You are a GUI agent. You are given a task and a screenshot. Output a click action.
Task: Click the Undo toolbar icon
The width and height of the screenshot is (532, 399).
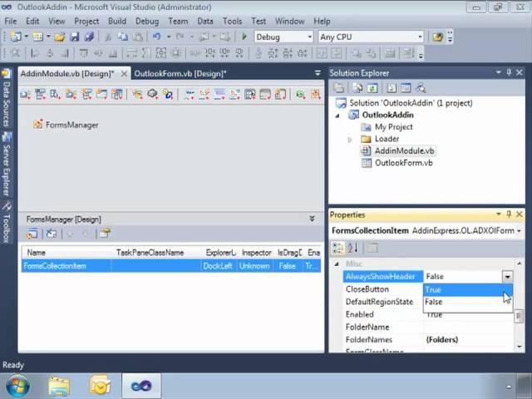[156, 37]
